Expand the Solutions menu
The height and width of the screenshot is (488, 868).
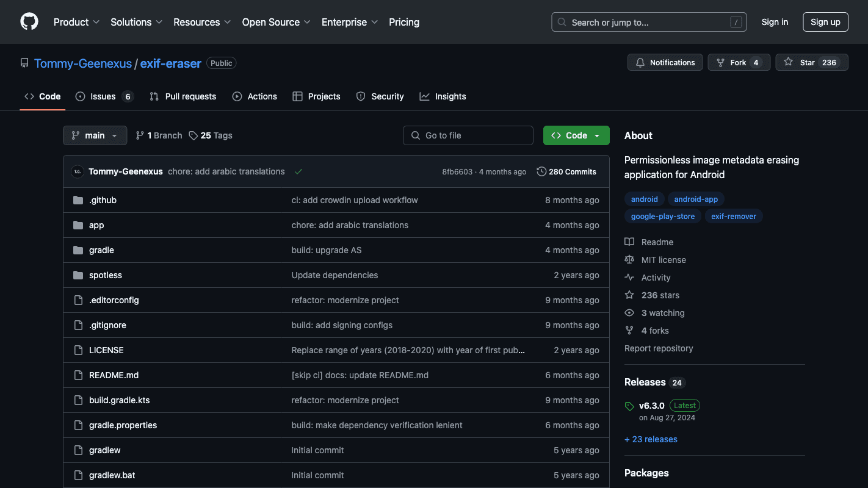tap(136, 22)
